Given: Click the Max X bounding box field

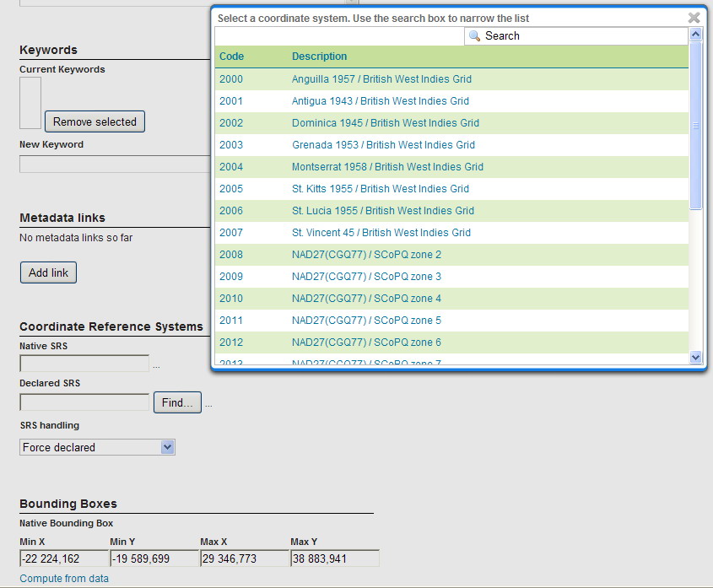Looking at the screenshot, I should tap(244, 558).
